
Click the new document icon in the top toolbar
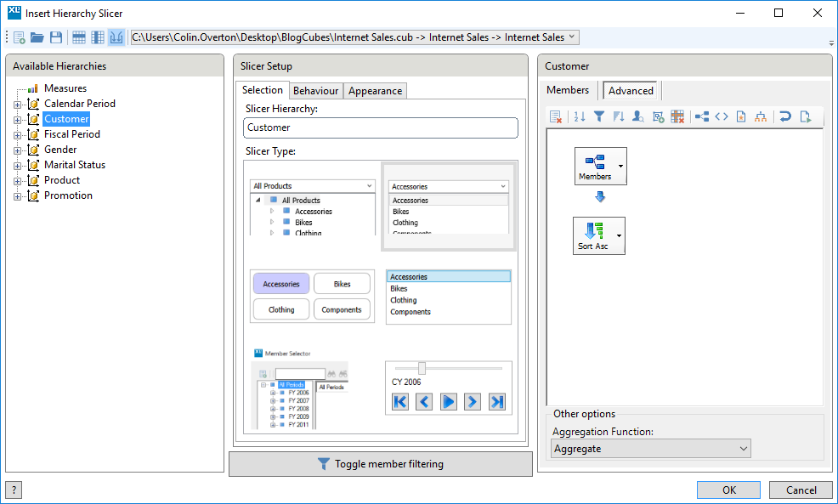(20, 37)
